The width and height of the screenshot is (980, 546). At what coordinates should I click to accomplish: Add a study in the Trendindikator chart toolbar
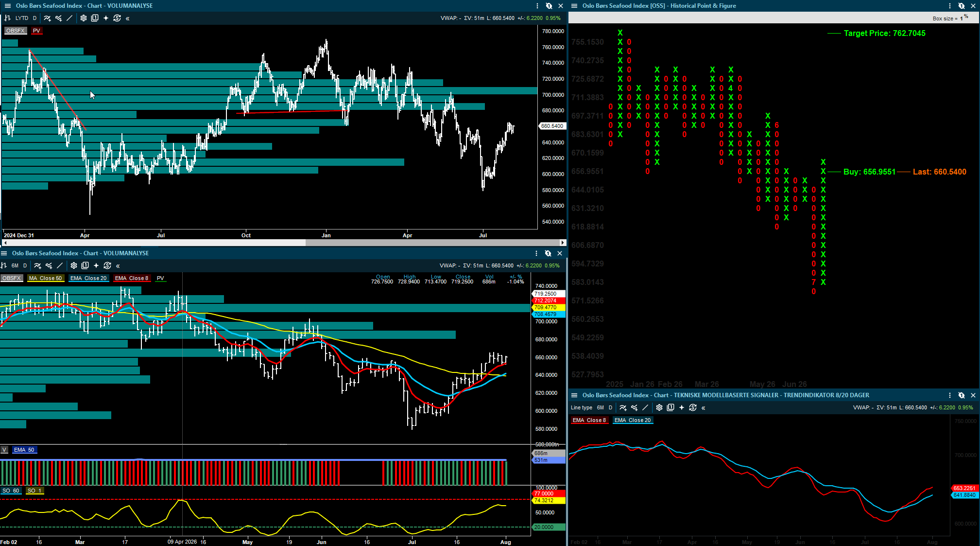[x=623, y=407]
